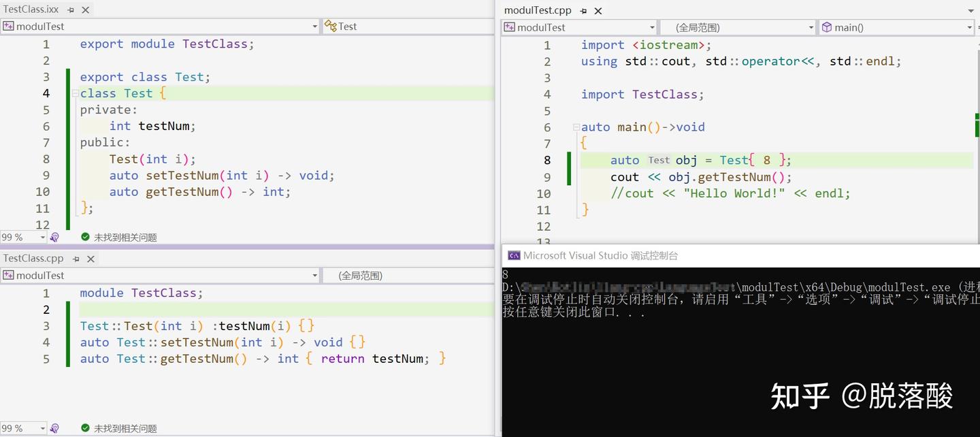Screen dimensions: 980x437
Task: Open the document list arrow beside modulTest.cpp
Action: click(970, 11)
